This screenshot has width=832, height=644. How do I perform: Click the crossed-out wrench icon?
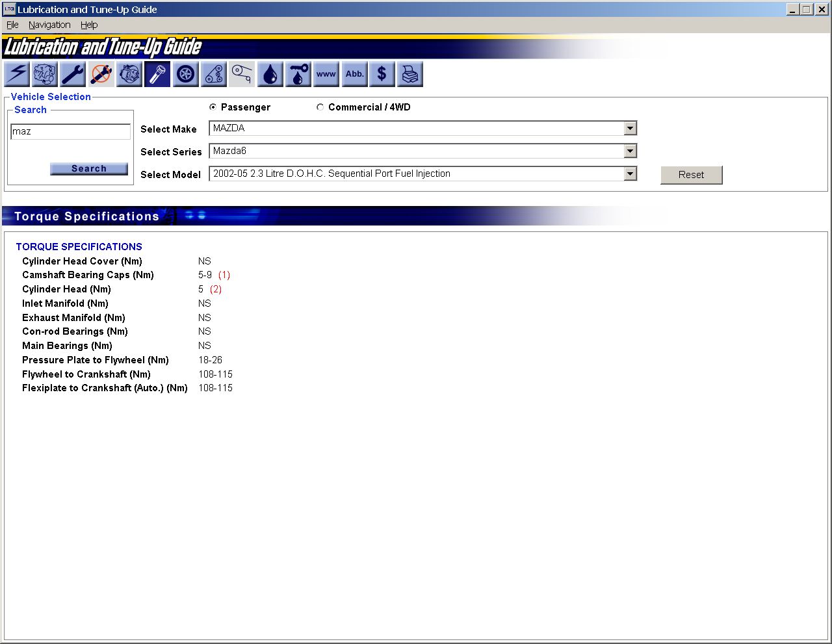(101, 74)
